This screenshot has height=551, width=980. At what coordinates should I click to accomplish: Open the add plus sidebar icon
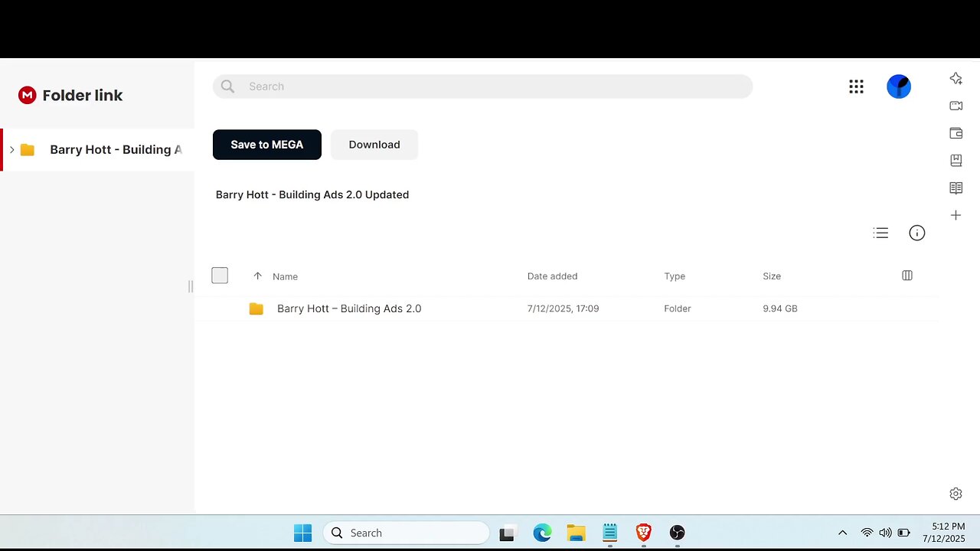point(955,215)
